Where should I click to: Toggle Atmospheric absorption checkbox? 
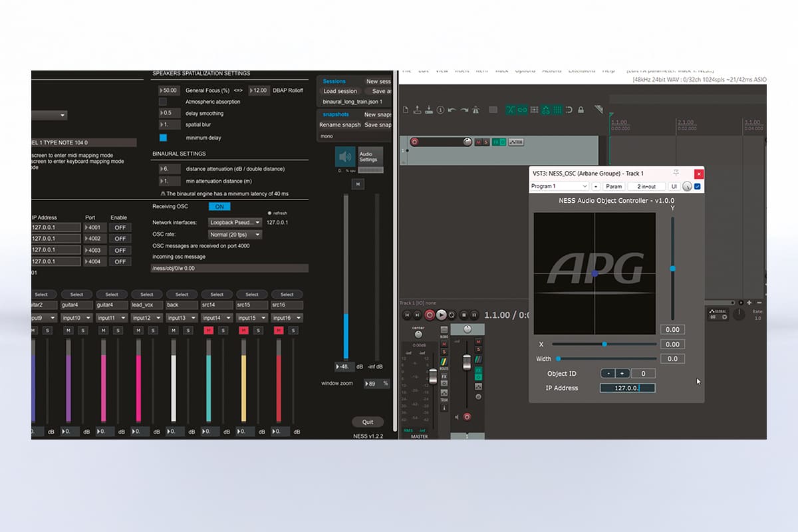point(163,102)
